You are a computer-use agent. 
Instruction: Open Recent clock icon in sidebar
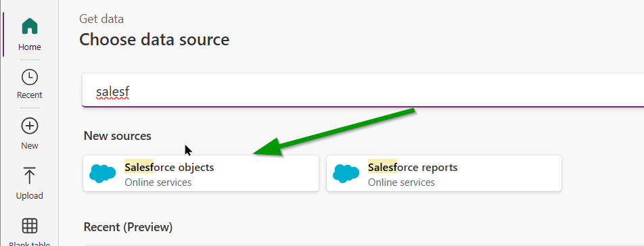pos(30,77)
